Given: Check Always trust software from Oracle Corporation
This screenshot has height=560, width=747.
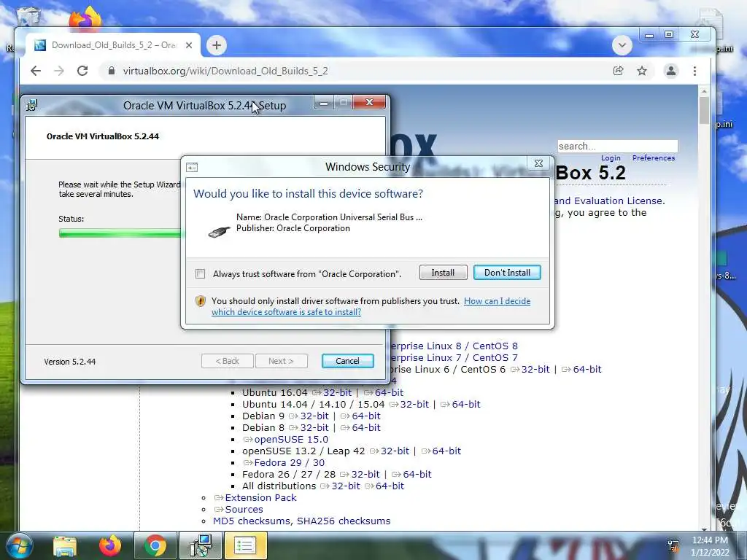Looking at the screenshot, I should coord(201,274).
